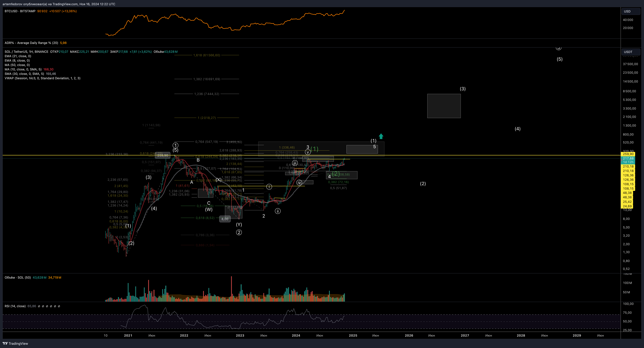644x348 pixels.
Task: Click the first ∅ symbol in the RSI legend
Action: click(39, 306)
